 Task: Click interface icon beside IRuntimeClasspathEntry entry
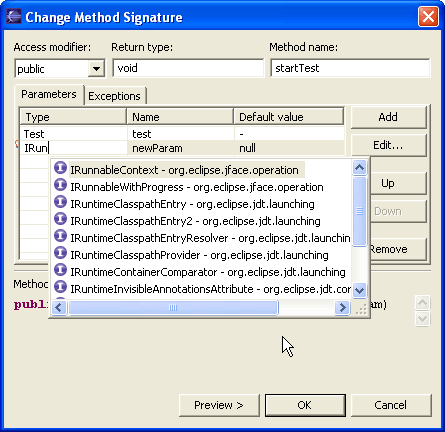(x=60, y=202)
